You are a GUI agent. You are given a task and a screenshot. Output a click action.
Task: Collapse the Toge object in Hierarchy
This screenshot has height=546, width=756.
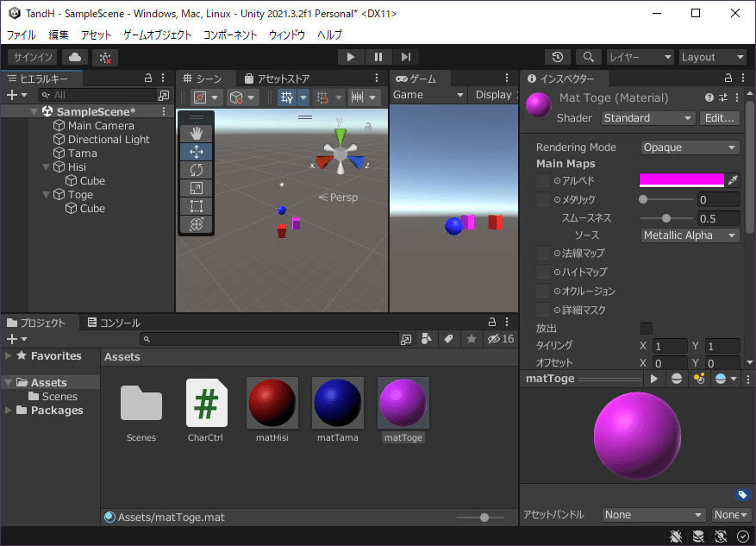point(47,195)
